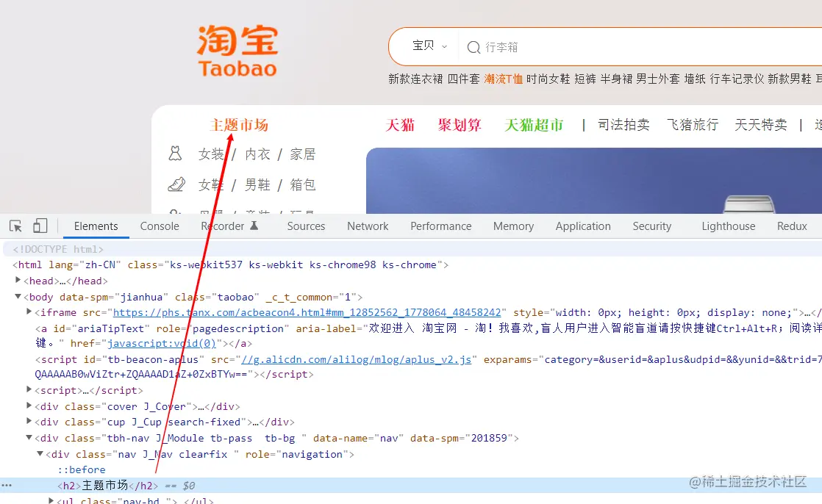
Task: Click the 新款连衣裙 hot search link
Action: click(x=415, y=79)
